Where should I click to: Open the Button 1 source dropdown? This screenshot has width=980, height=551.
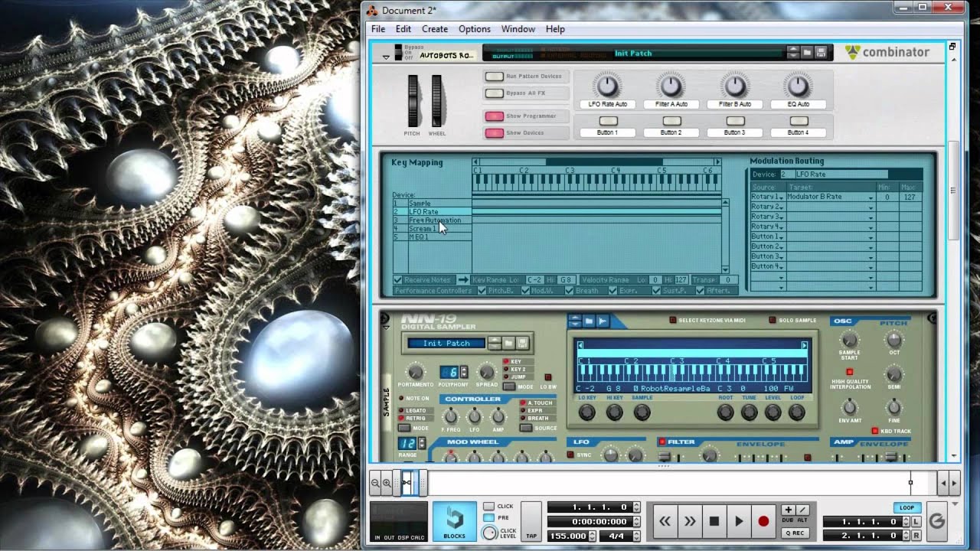pos(768,237)
